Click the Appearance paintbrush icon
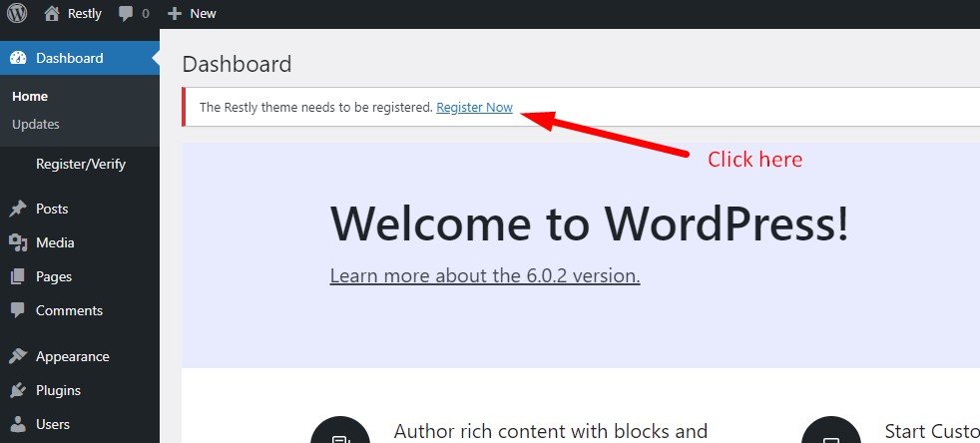The height and width of the screenshot is (443, 980). [18, 357]
